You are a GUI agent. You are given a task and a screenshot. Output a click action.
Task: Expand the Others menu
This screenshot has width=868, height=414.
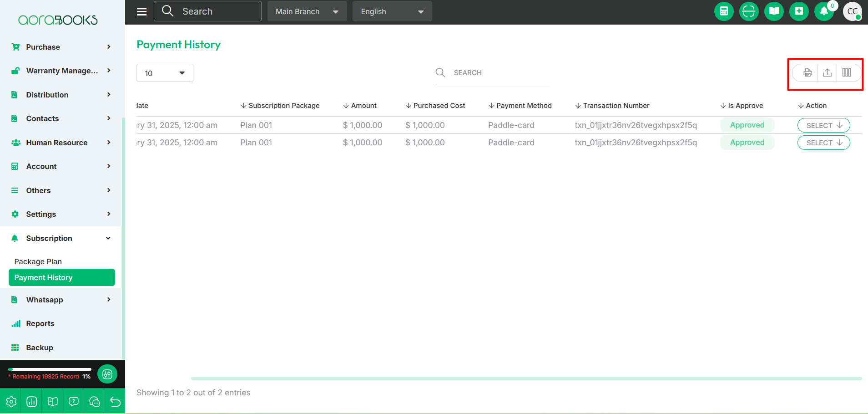coord(61,190)
